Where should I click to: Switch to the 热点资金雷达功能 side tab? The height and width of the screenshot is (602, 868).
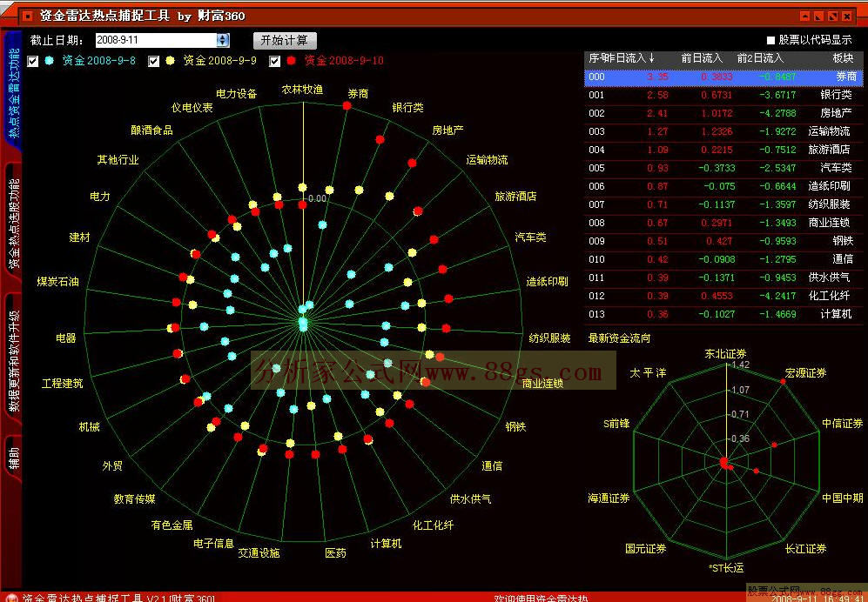[x=13, y=91]
